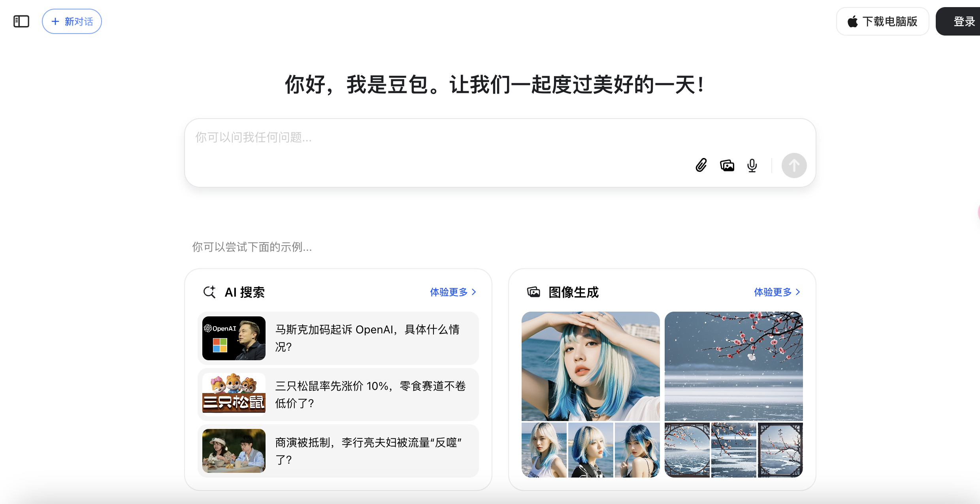Click the plus icon in 新对话
The image size is (980, 504).
point(55,21)
